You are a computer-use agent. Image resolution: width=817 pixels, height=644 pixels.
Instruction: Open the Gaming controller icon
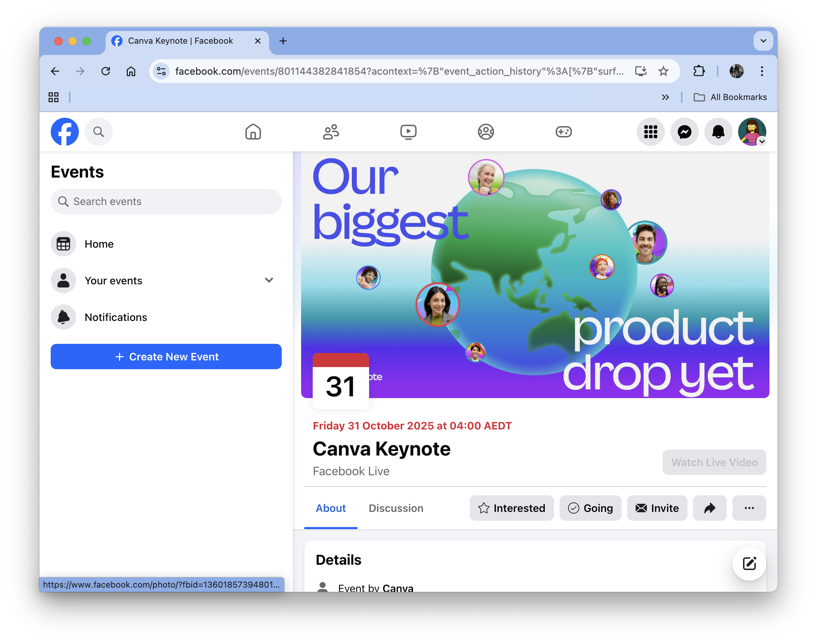(564, 132)
